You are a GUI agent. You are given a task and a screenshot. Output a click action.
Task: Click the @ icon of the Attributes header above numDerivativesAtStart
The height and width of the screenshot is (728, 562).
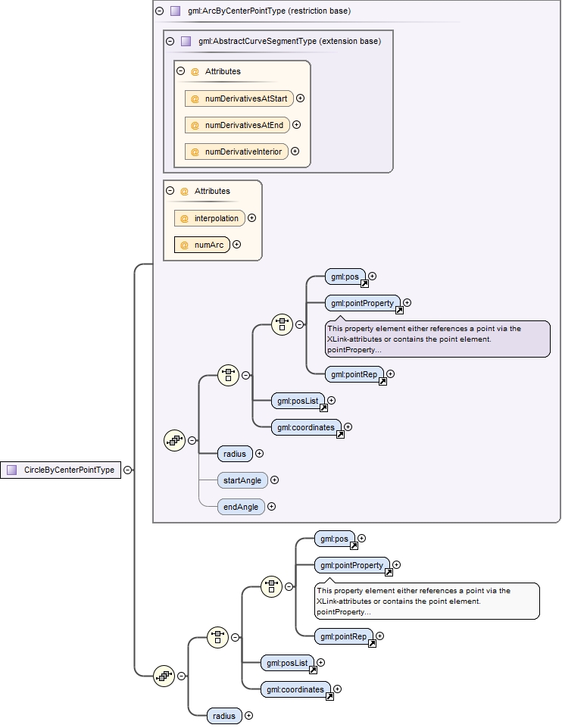pyautogui.click(x=195, y=71)
